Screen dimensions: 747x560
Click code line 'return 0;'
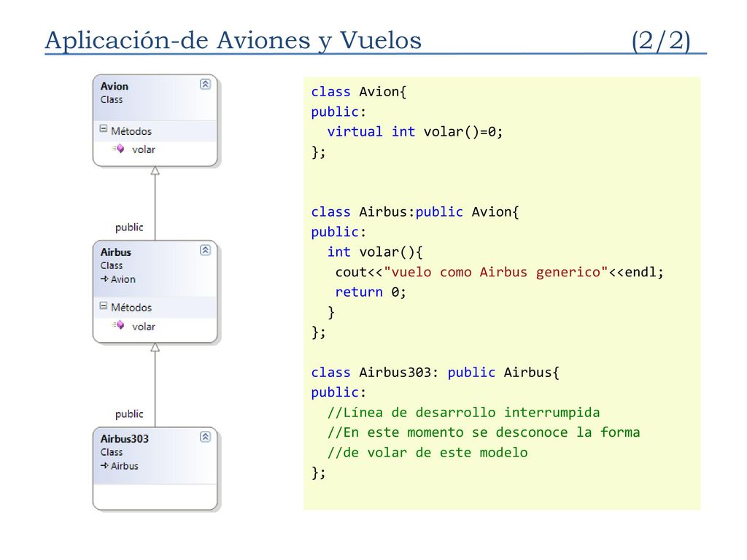371,292
